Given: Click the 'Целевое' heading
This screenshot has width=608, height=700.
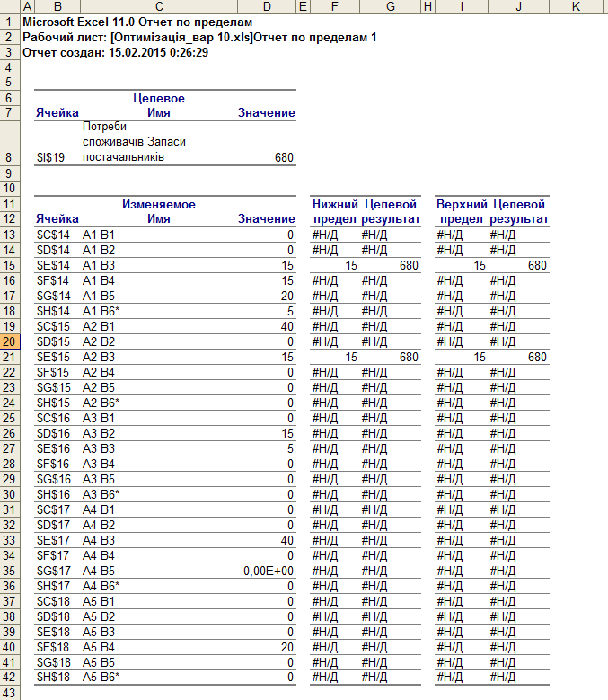Looking at the screenshot, I should [x=159, y=98].
